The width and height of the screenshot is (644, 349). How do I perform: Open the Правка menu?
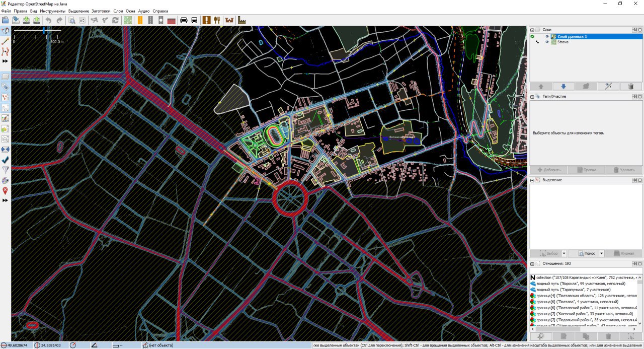(21, 11)
